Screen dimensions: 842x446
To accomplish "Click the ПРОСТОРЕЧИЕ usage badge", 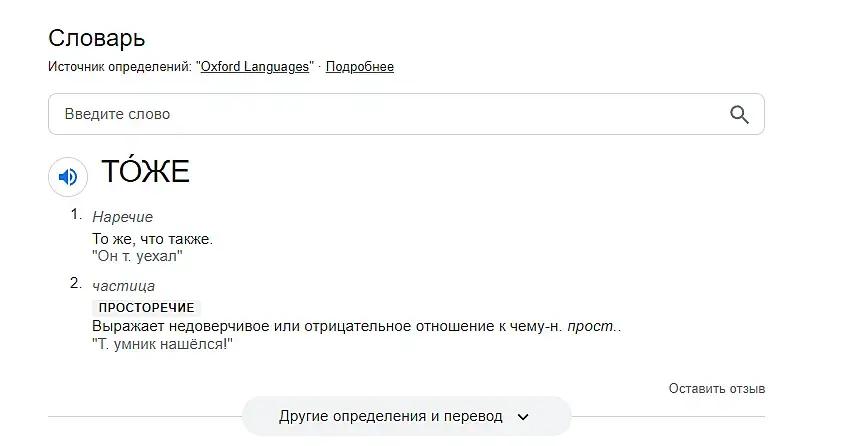I will (x=146, y=308).
